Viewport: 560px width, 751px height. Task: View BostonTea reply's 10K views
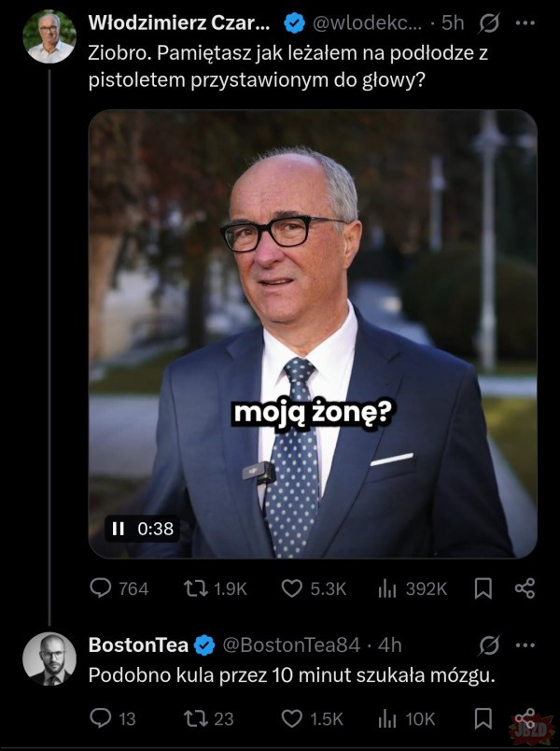pyautogui.click(x=387, y=718)
